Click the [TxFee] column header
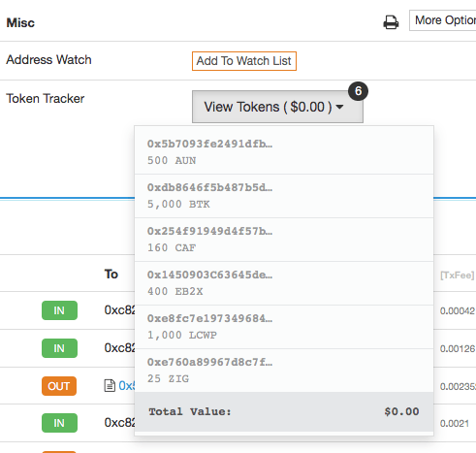Screen dimensions: 476x453 point(457,275)
